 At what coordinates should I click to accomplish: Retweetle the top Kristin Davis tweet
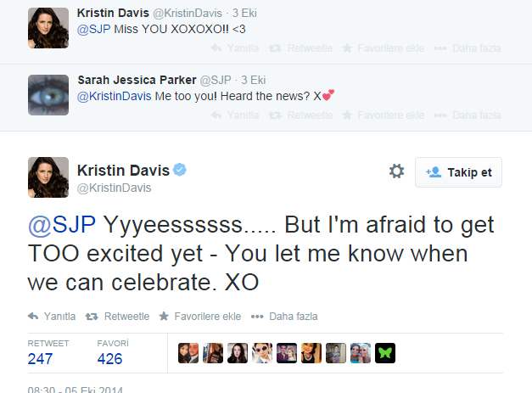click(x=300, y=48)
